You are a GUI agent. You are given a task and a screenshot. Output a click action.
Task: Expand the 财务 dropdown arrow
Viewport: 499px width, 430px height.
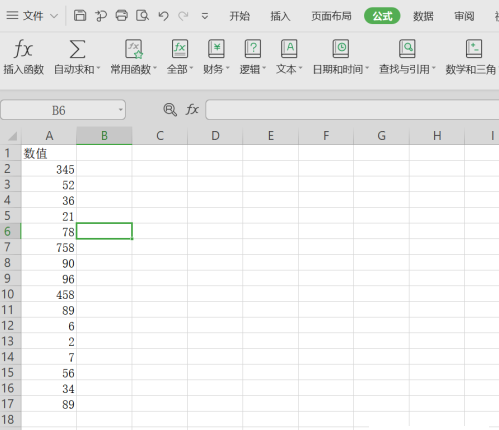[228, 68]
